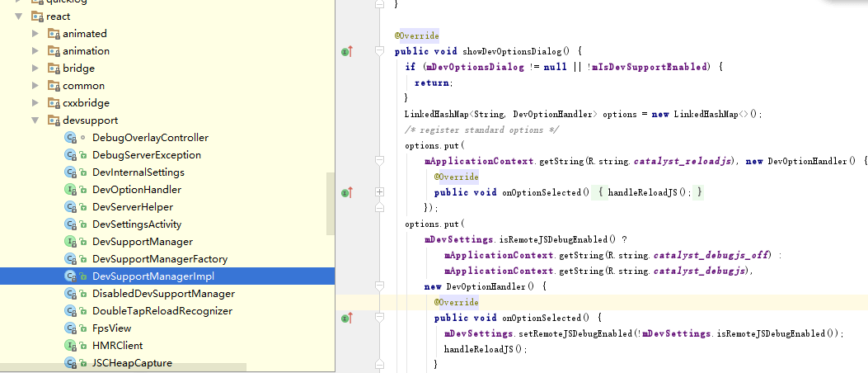This screenshot has width=868, height=373.
Task: Click the register standard options comment
Action: [481, 130]
